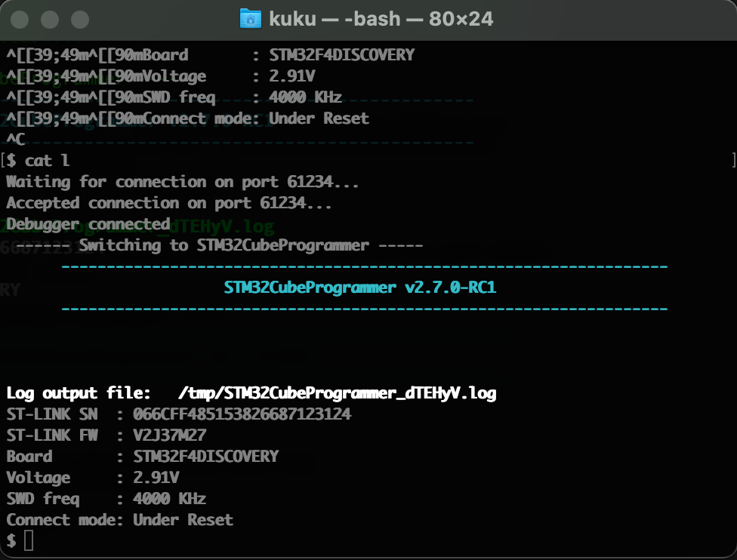
Task: Click 'Switching to STM32CubeProgrammer' line
Action: click(x=220, y=245)
